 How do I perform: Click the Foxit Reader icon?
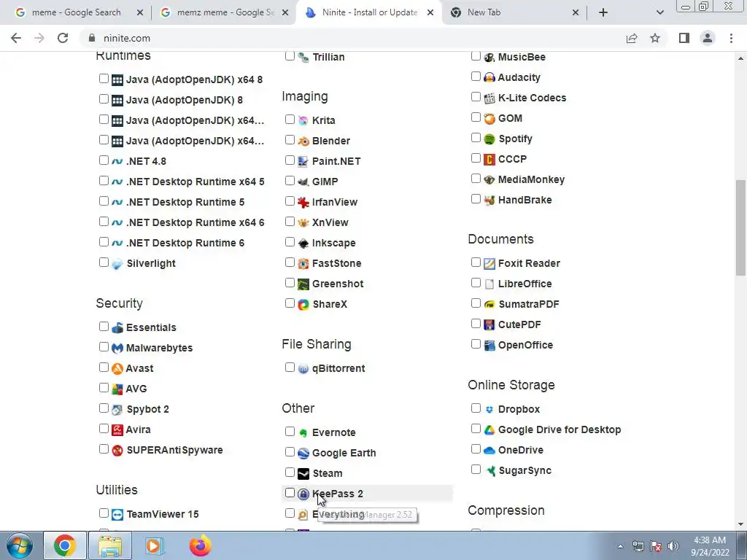pyautogui.click(x=489, y=264)
